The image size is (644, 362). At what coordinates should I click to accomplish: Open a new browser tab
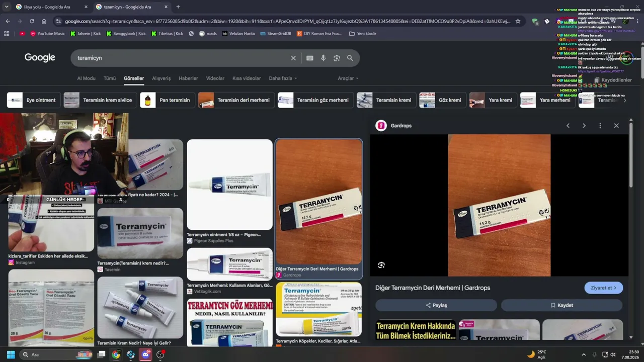click(178, 7)
